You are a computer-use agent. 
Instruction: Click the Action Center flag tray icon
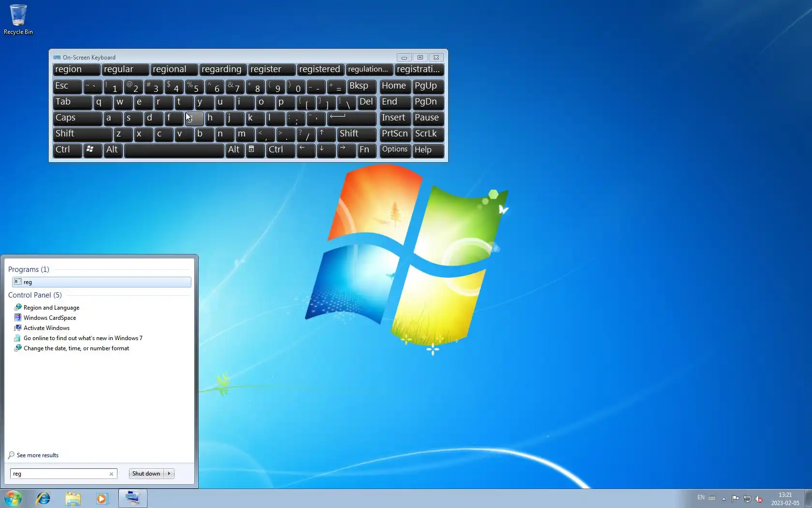point(735,498)
